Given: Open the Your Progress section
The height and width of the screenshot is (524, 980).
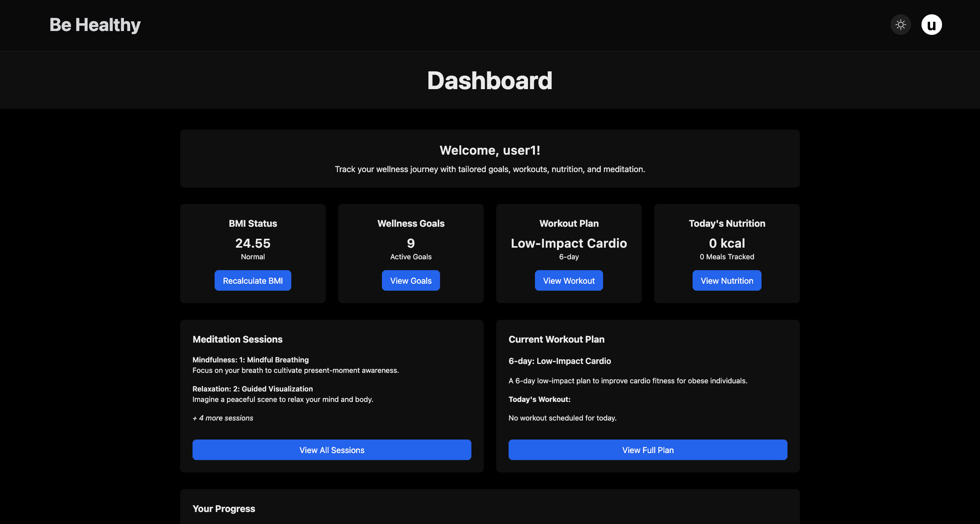Looking at the screenshot, I should (x=224, y=508).
